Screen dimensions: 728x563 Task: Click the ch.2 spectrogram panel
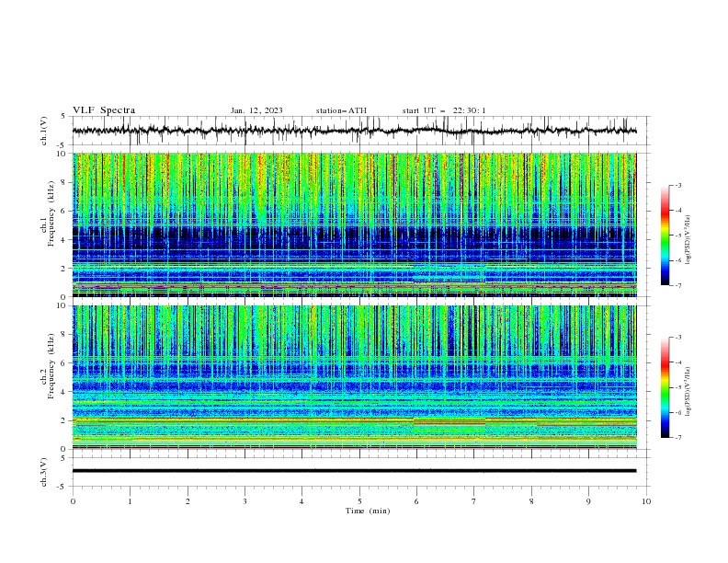click(354, 377)
